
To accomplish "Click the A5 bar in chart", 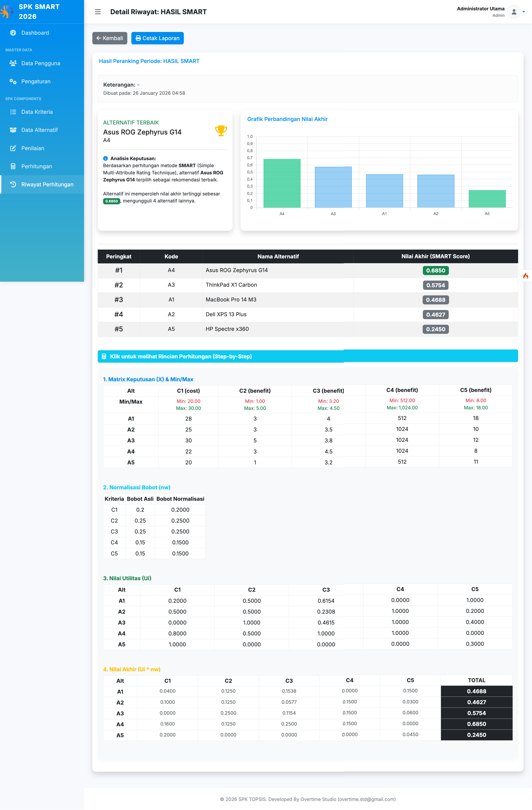I will click(x=487, y=199).
